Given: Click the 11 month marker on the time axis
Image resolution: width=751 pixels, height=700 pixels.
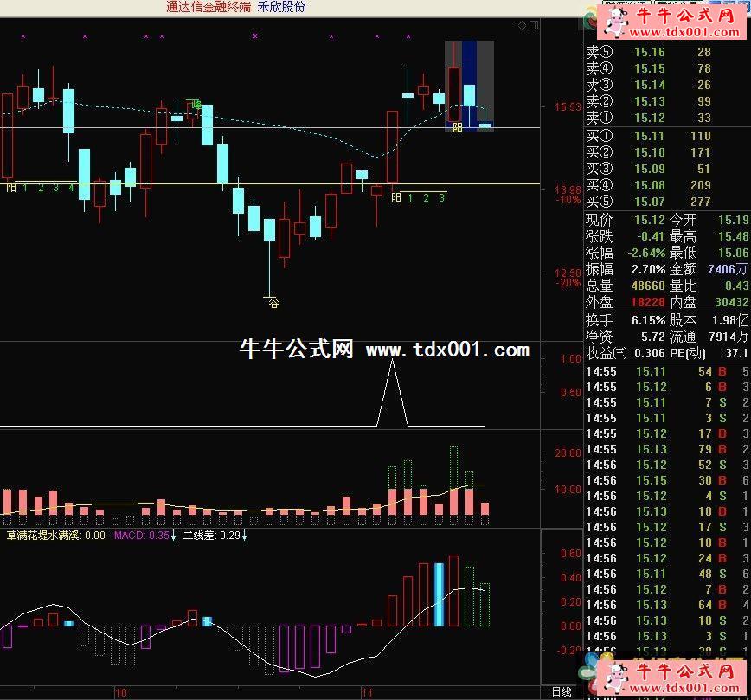Looking at the screenshot, I should pyautogui.click(x=367, y=692).
